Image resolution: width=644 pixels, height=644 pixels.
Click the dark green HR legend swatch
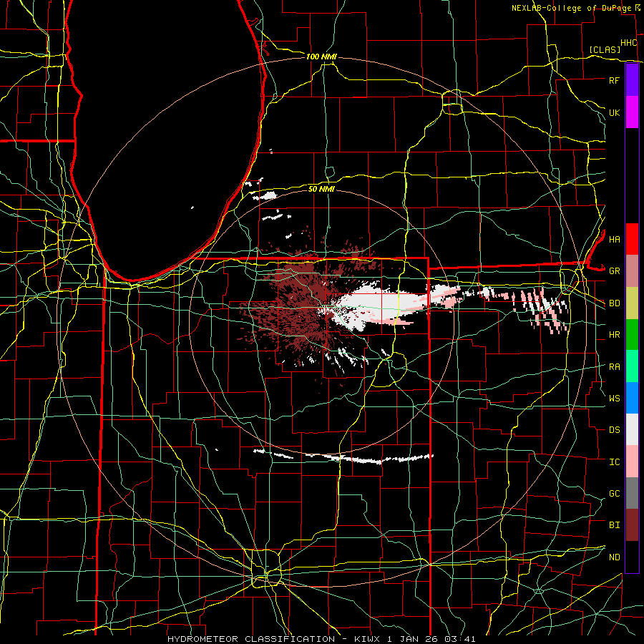632,334
